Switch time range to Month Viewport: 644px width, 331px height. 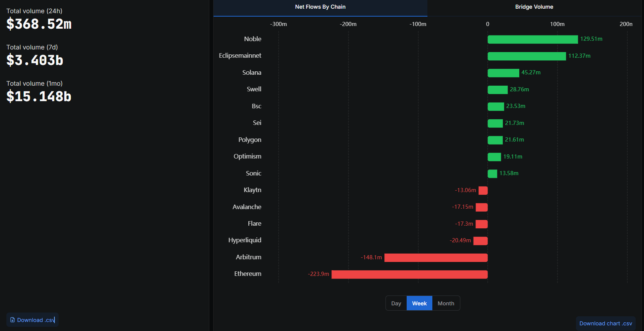(446, 303)
